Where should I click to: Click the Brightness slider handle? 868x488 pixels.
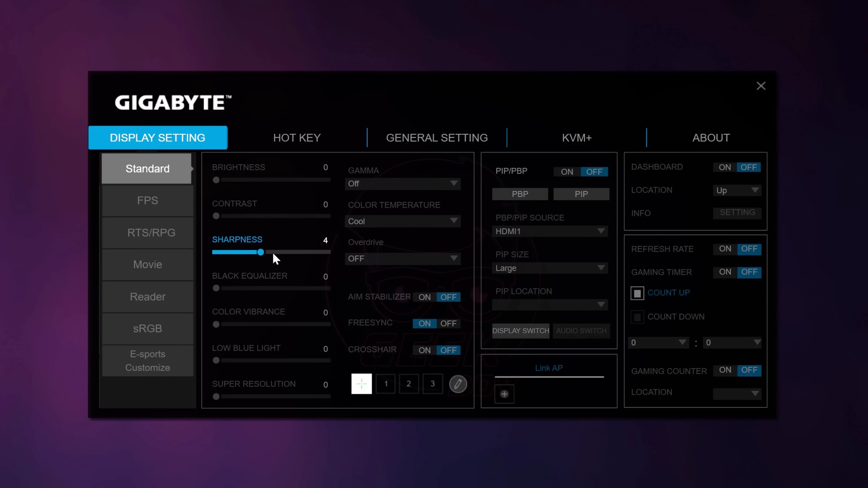tap(216, 180)
